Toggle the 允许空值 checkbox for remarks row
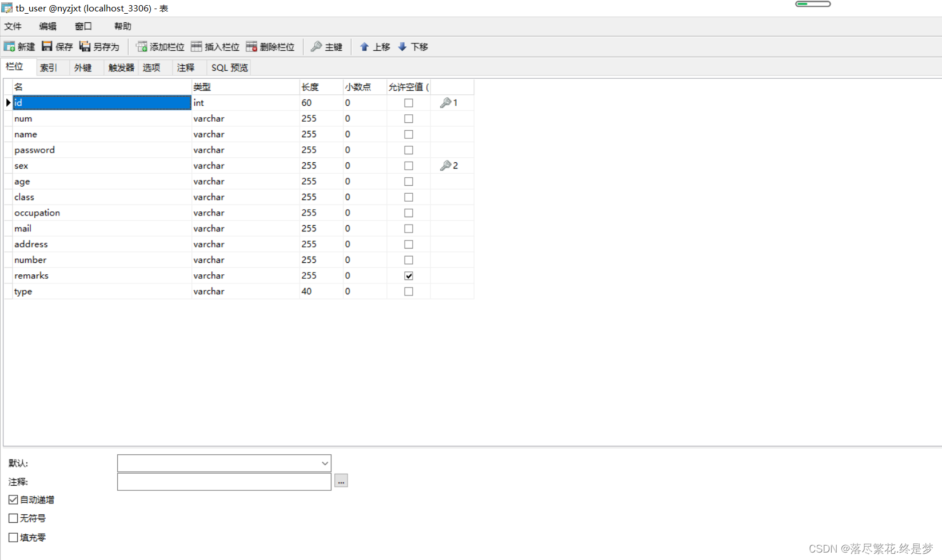 [408, 275]
